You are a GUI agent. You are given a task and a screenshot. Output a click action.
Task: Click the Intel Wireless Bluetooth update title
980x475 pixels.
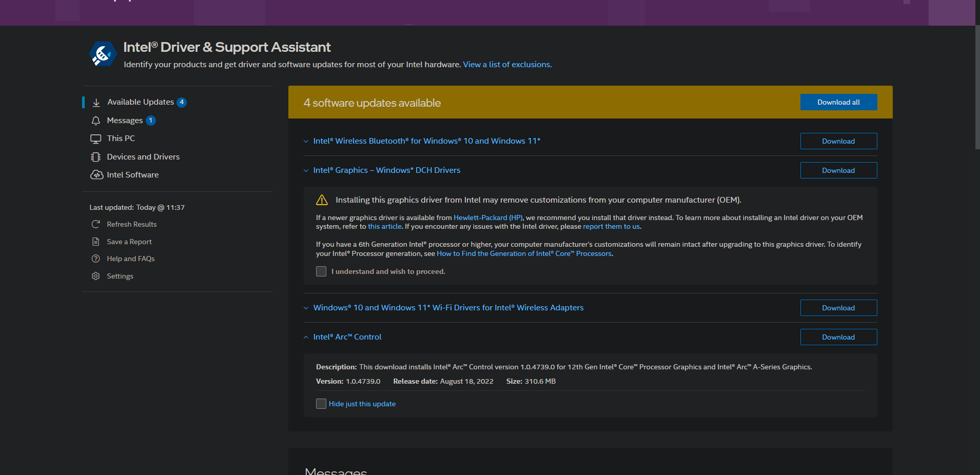coord(427,141)
